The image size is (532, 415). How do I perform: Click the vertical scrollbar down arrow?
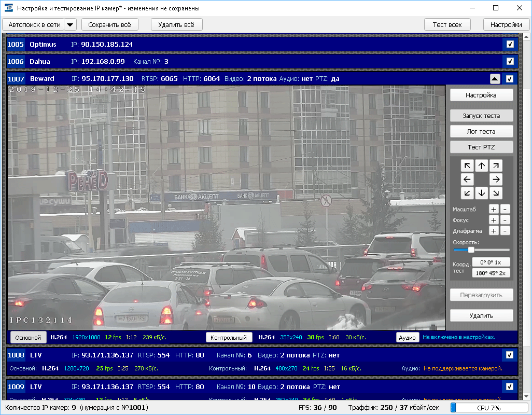click(x=526, y=396)
